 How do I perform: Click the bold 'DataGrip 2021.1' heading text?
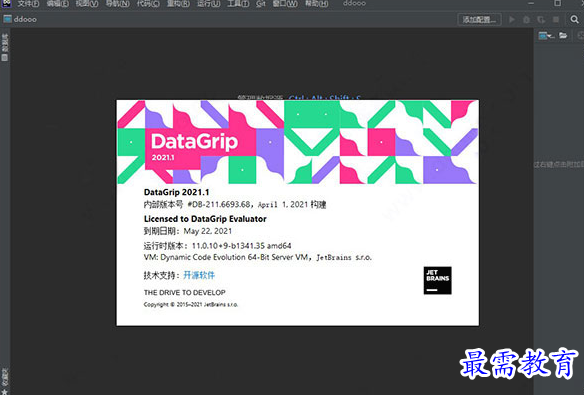[177, 192]
